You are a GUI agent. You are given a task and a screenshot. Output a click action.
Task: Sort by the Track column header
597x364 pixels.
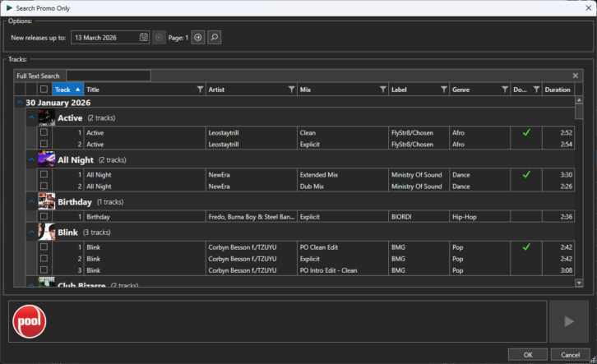pyautogui.click(x=63, y=90)
